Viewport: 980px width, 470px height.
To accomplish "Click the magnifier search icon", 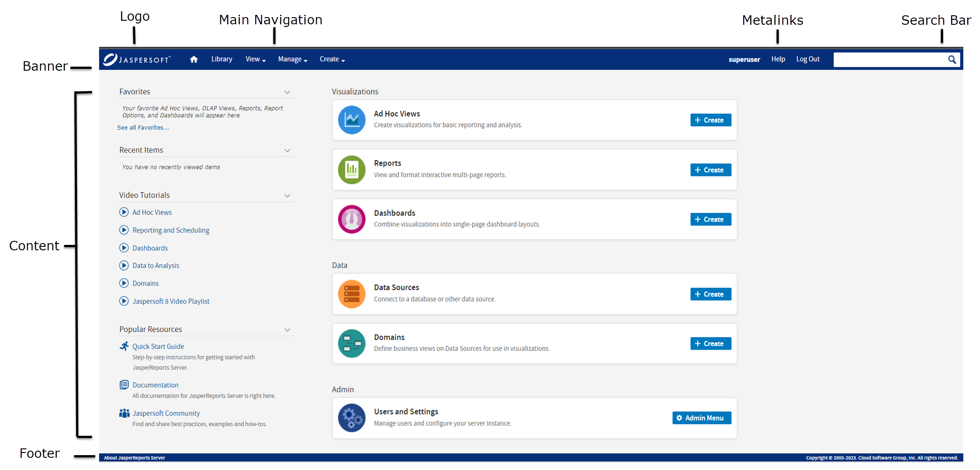I will coord(952,59).
